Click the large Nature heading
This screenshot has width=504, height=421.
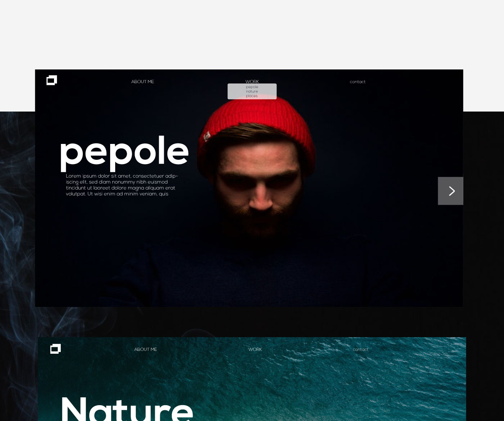coord(127,409)
